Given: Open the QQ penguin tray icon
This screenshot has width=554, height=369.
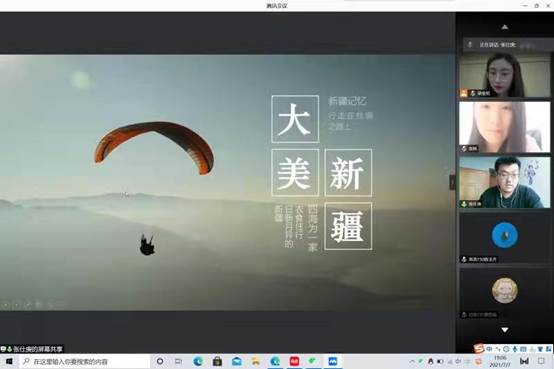Looking at the screenshot, I should coord(430,361).
